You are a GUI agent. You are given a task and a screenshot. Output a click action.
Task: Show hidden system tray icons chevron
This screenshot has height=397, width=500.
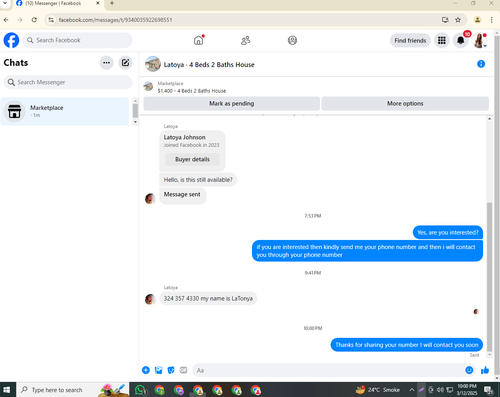[x=412, y=390]
